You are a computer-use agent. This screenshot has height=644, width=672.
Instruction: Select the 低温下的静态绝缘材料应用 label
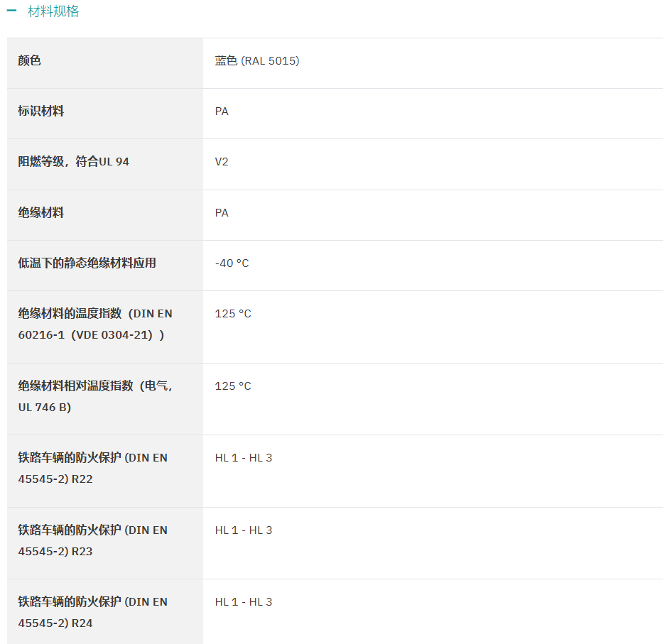coord(87,263)
